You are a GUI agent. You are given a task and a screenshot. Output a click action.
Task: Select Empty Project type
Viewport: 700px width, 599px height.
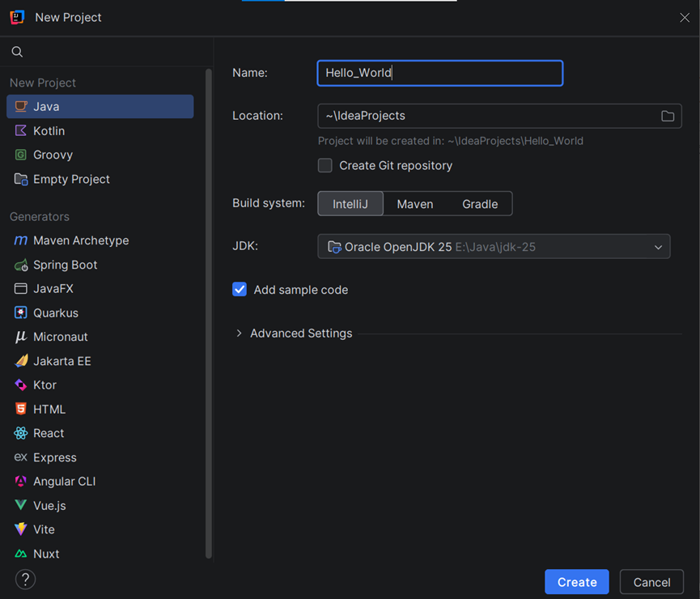pos(100,179)
